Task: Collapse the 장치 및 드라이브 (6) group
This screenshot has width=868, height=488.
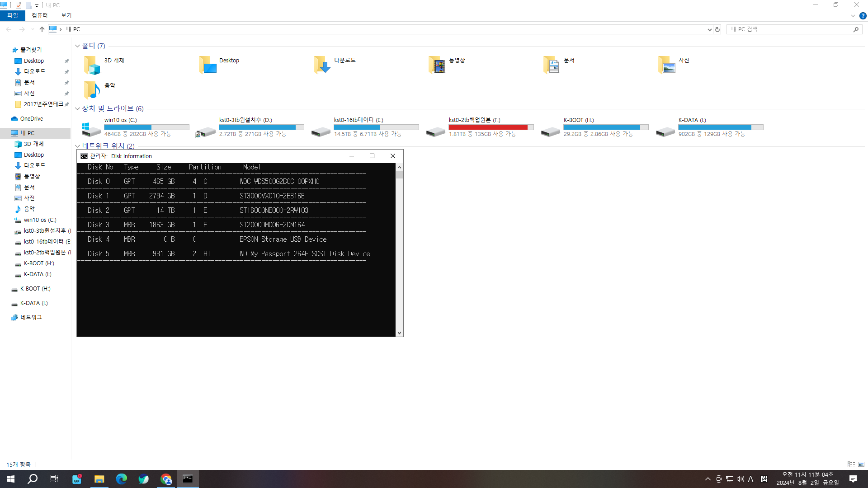Action: point(77,108)
